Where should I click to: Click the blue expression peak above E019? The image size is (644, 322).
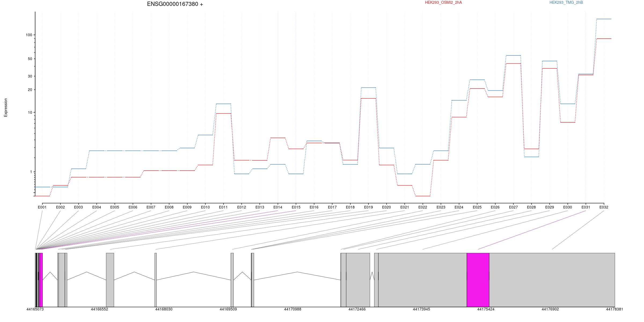coord(368,87)
